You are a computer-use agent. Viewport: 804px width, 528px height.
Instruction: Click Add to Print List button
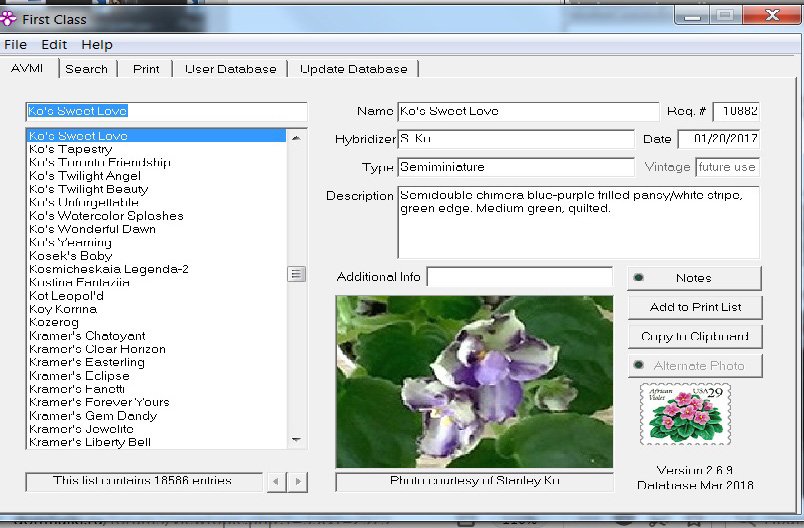pyautogui.click(x=695, y=307)
